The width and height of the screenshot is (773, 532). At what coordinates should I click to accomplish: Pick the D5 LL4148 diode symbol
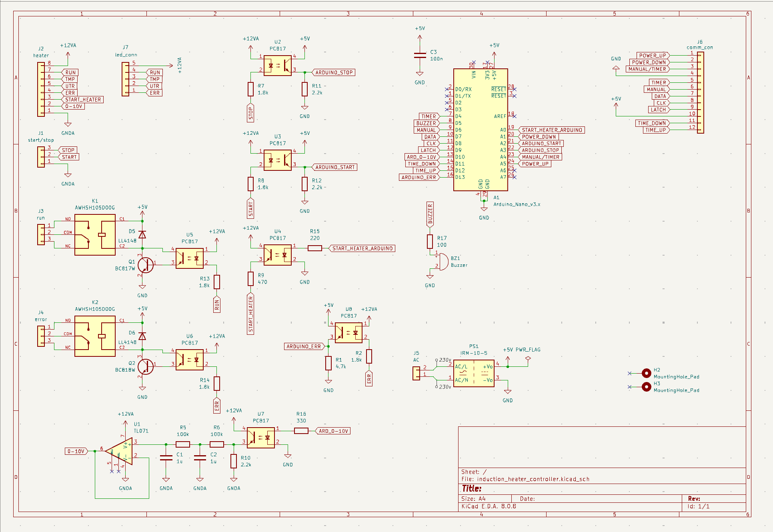pos(142,235)
